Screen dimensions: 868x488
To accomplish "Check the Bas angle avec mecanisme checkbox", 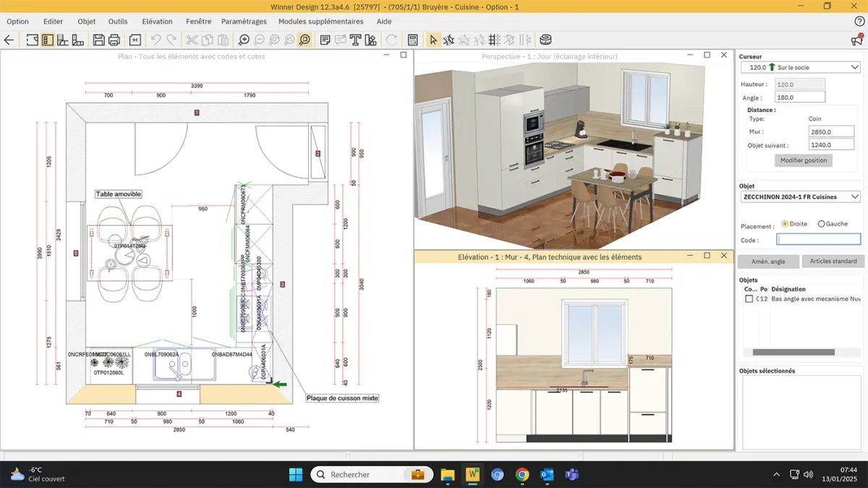I will pos(749,299).
